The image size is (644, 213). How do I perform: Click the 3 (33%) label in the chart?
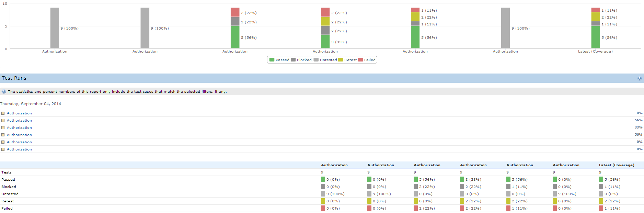[x=339, y=42]
